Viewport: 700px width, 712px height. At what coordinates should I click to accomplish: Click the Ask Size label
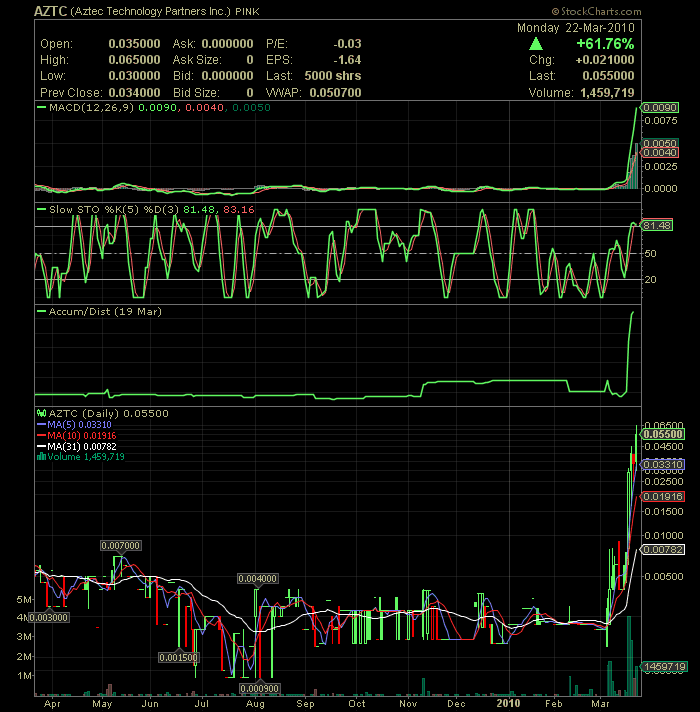point(197,60)
